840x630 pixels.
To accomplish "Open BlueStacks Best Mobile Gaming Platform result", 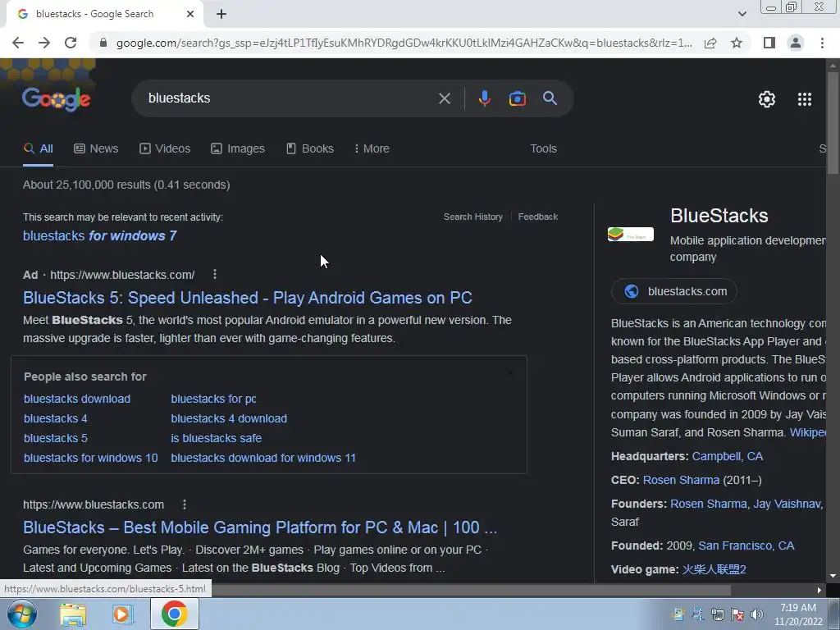I will click(x=260, y=527).
